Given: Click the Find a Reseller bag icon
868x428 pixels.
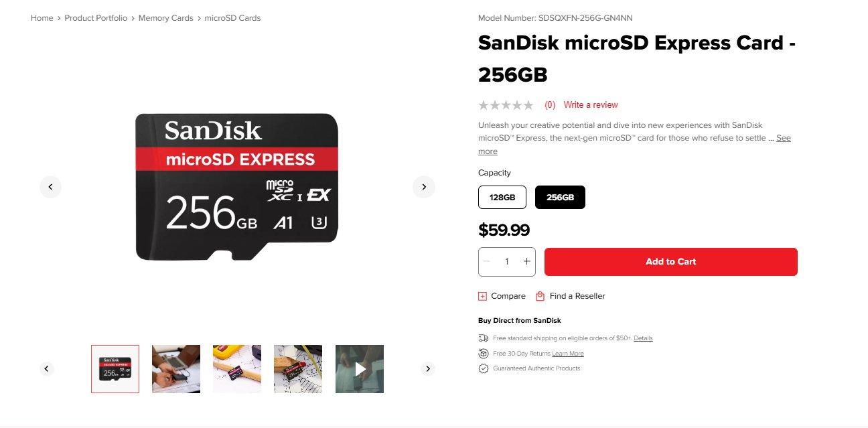Looking at the screenshot, I should click(x=540, y=296).
